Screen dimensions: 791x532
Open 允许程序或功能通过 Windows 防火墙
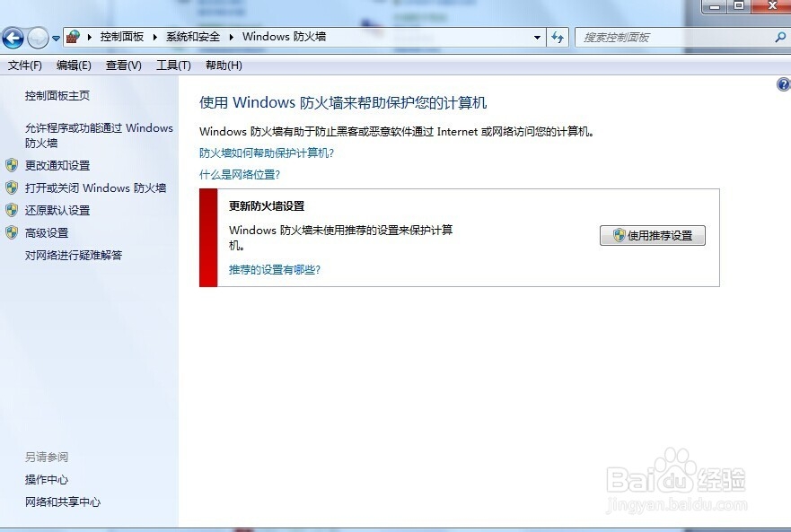click(99, 135)
